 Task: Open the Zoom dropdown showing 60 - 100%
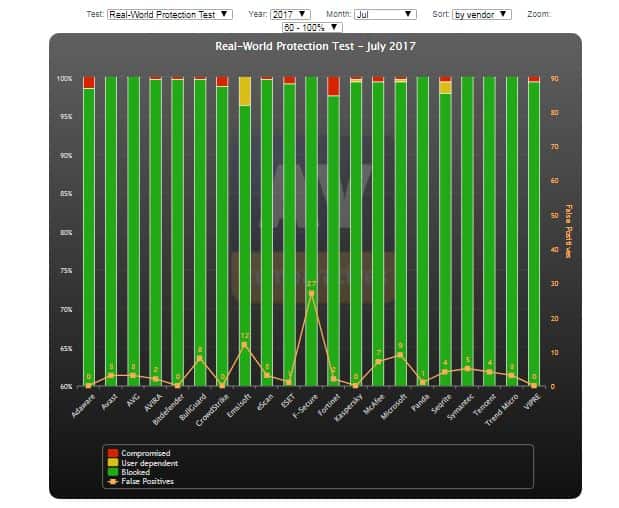point(312,27)
